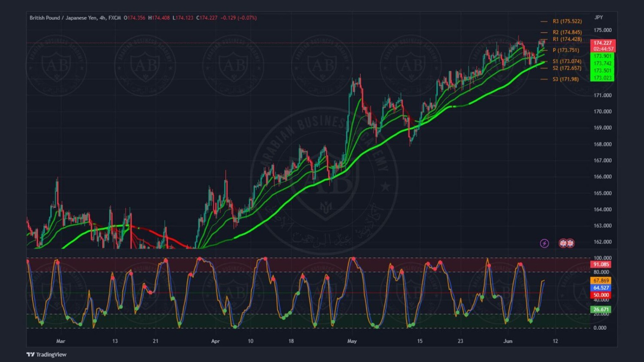Click the Jun date label on time axis
This screenshot has width=644, height=362.
pos(508,341)
